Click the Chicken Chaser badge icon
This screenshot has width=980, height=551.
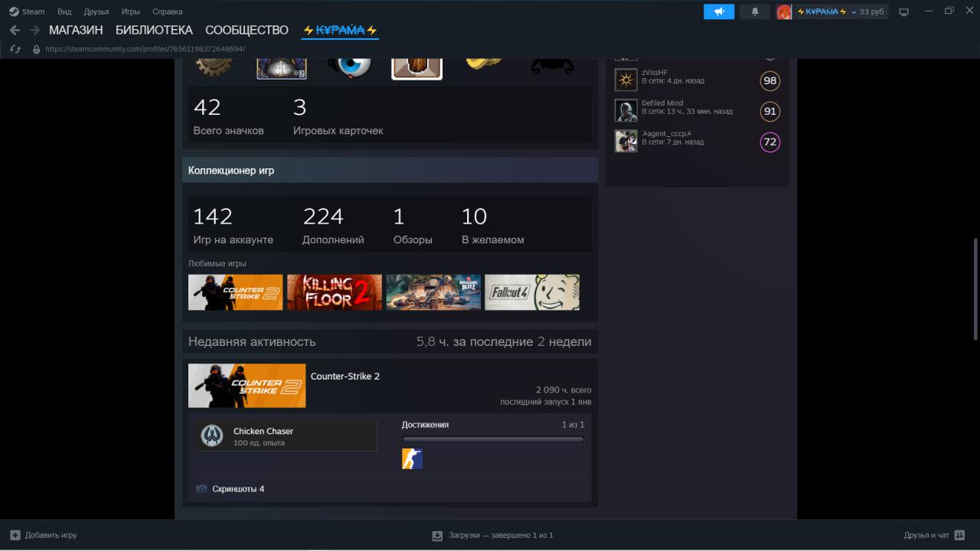coord(212,435)
